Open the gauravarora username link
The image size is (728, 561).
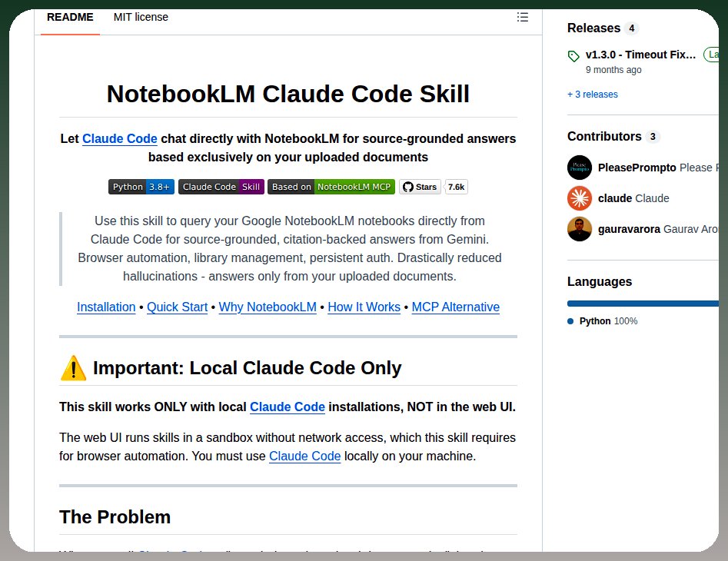(x=629, y=229)
